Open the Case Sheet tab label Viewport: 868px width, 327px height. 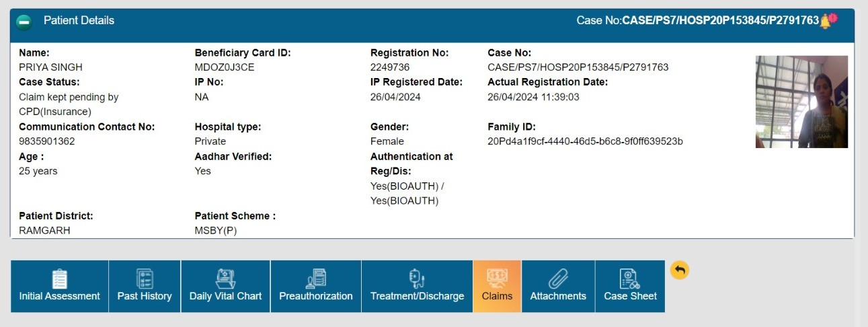630,296
